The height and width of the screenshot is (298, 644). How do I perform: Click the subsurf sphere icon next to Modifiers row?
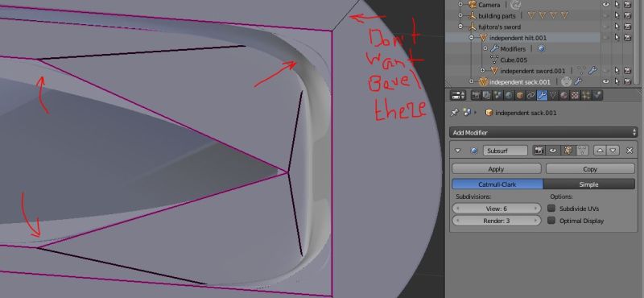point(541,48)
